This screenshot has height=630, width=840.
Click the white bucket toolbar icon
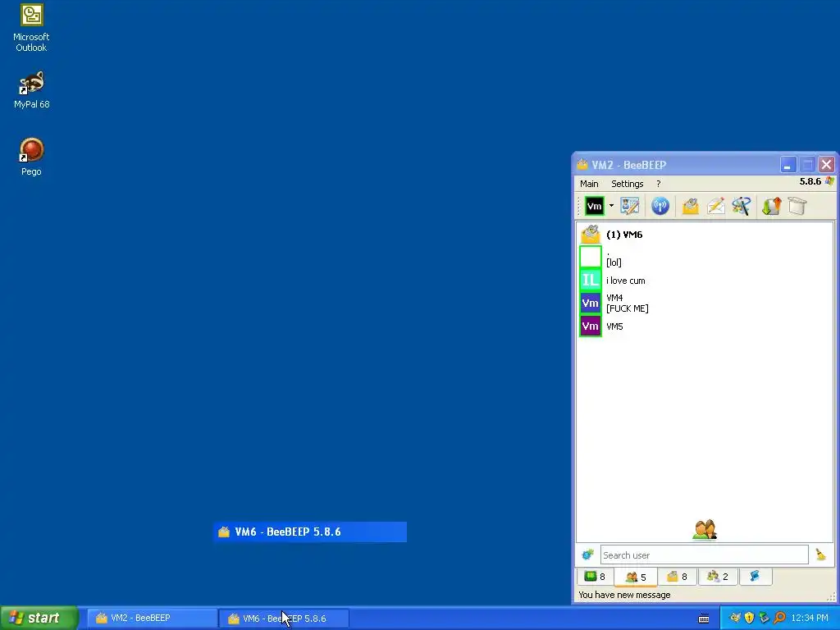797,206
